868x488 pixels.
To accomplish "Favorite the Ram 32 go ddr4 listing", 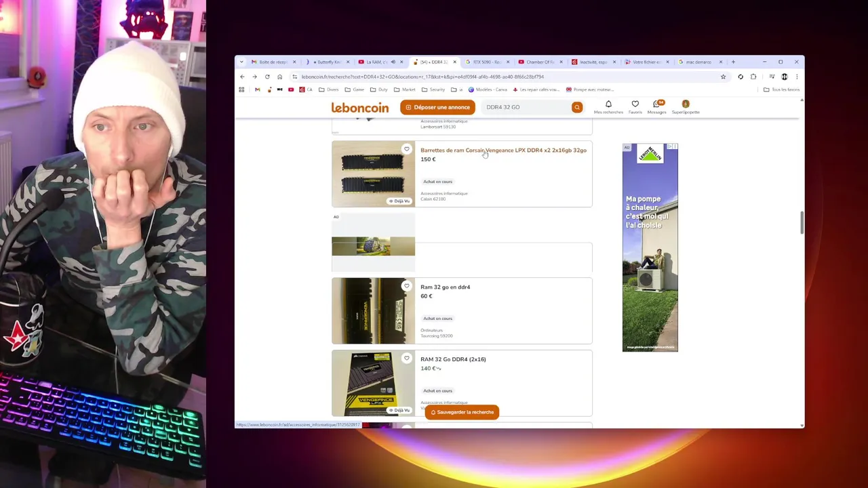I will coord(407,286).
